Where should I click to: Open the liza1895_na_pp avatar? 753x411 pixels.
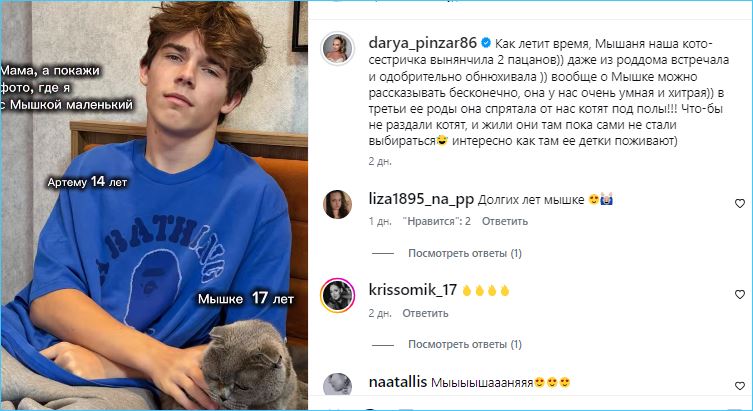[x=337, y=204]
